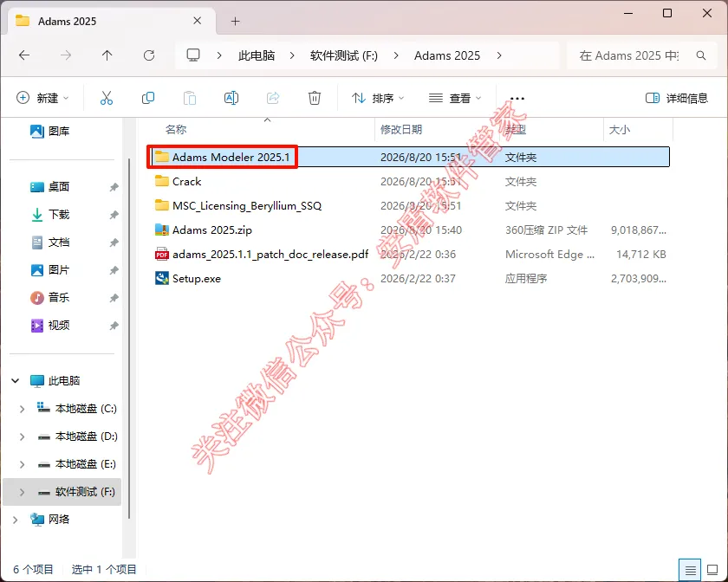Open the 排序 Sort dropdown
This screenshot has height=582, width=728.
click(x=378, y=98)
